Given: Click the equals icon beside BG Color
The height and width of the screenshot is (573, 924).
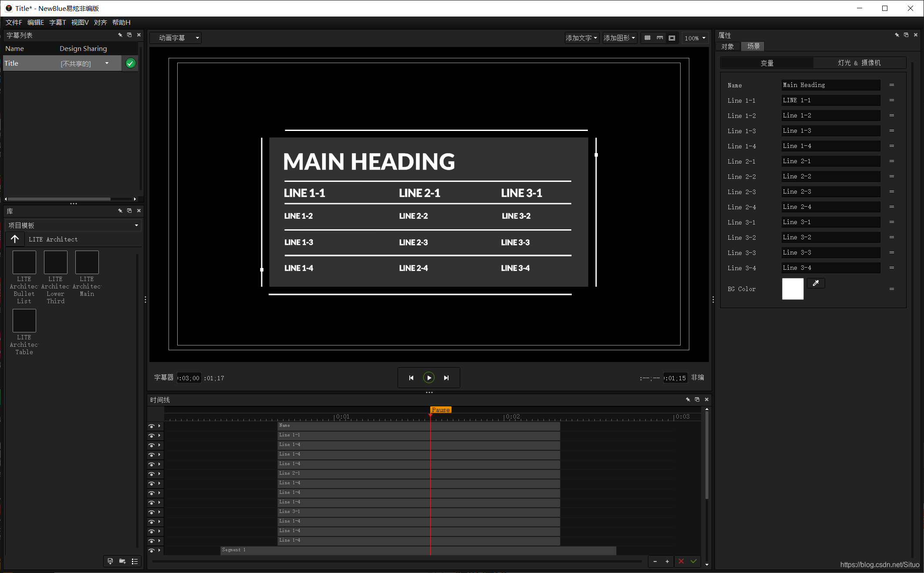Looking at the screenshot, I should pyautogui.click(x=892, y=289).
